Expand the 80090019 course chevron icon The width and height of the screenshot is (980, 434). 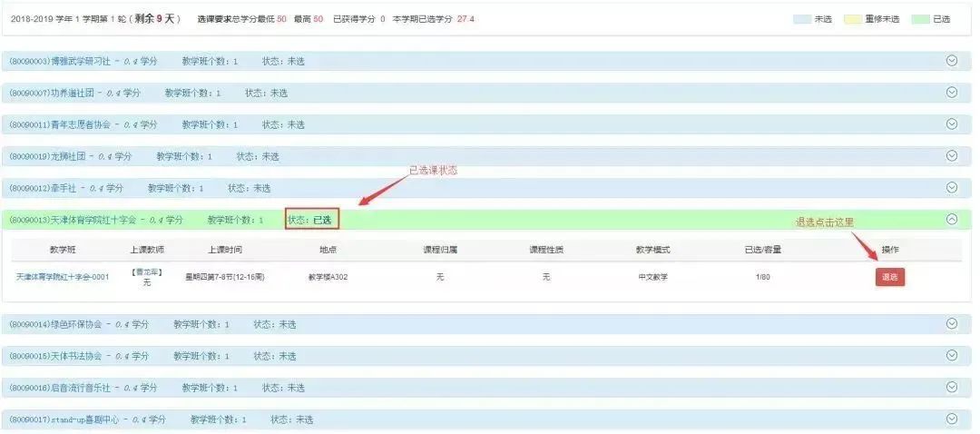click(x=952, y=155)
